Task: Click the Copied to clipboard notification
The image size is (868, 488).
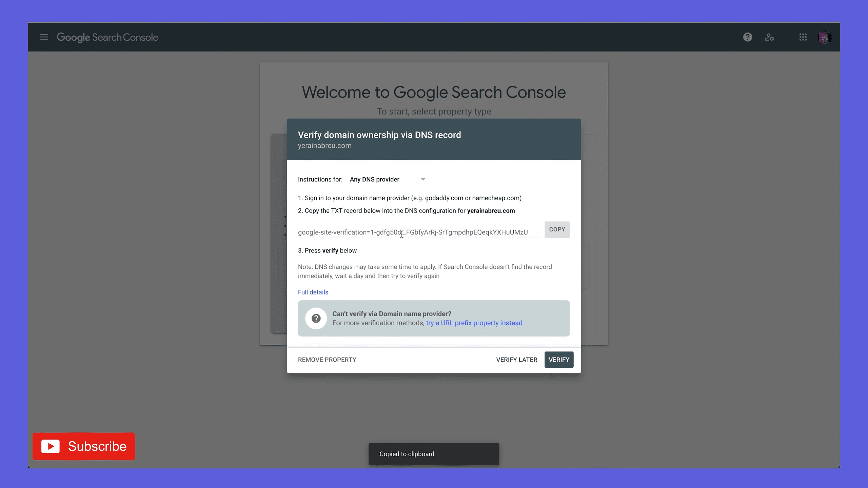Action: pyautogui.click(x=434, y=453)
